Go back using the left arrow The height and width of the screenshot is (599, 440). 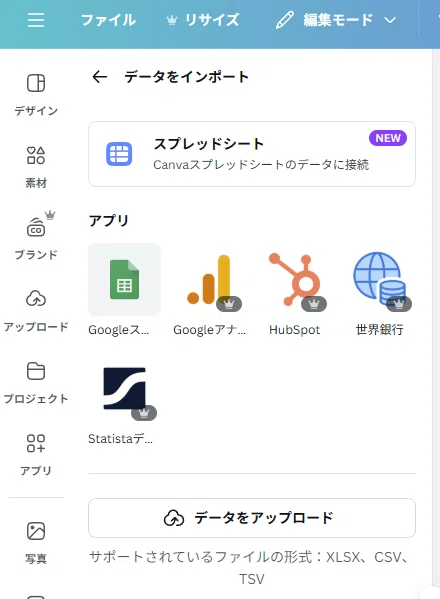click(x=100, y=77)
